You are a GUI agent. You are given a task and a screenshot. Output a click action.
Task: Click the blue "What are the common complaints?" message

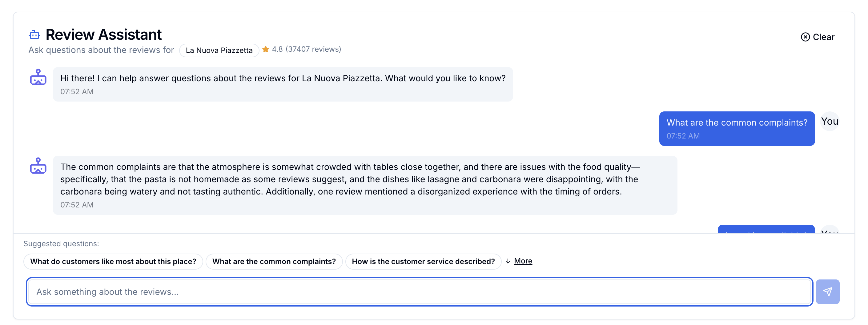pyautogui.click(x=737, y=128)
